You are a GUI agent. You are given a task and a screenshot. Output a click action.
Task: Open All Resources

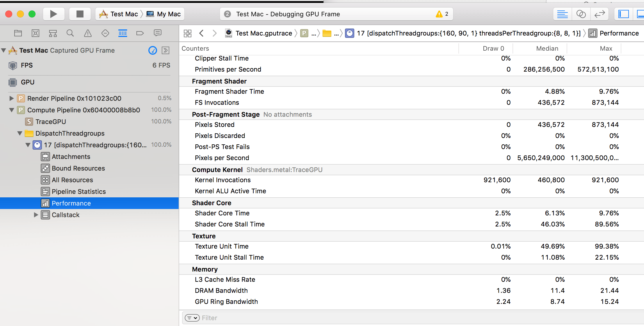[x=89, y=180]
